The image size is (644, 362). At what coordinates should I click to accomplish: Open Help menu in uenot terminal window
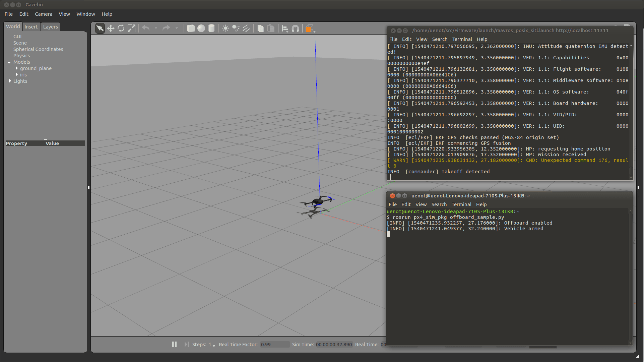(481, 204)
